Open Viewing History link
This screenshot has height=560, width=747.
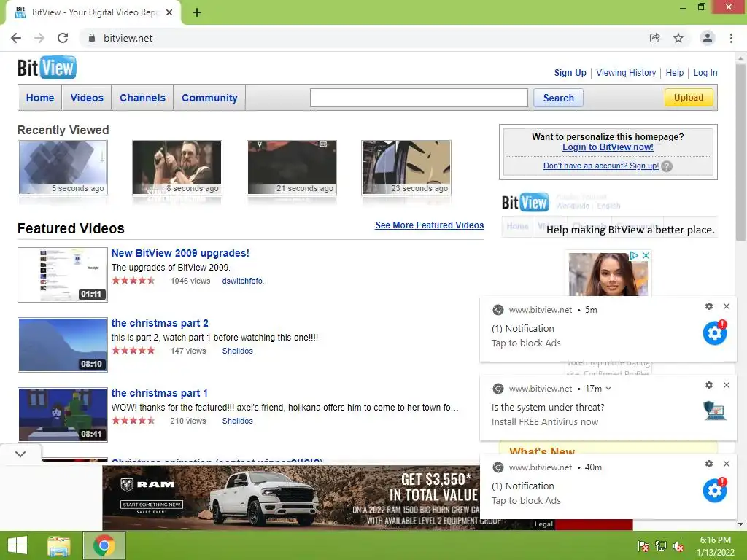coord(626,73)
